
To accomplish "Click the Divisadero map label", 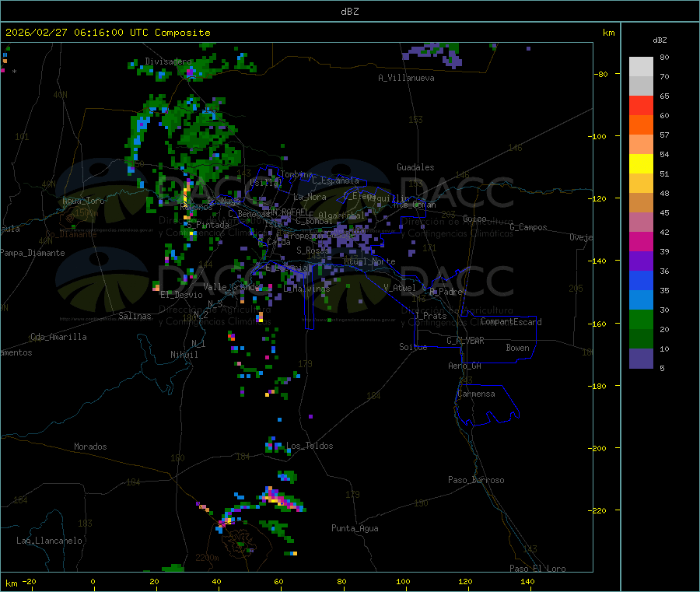I will coord(168,61).
